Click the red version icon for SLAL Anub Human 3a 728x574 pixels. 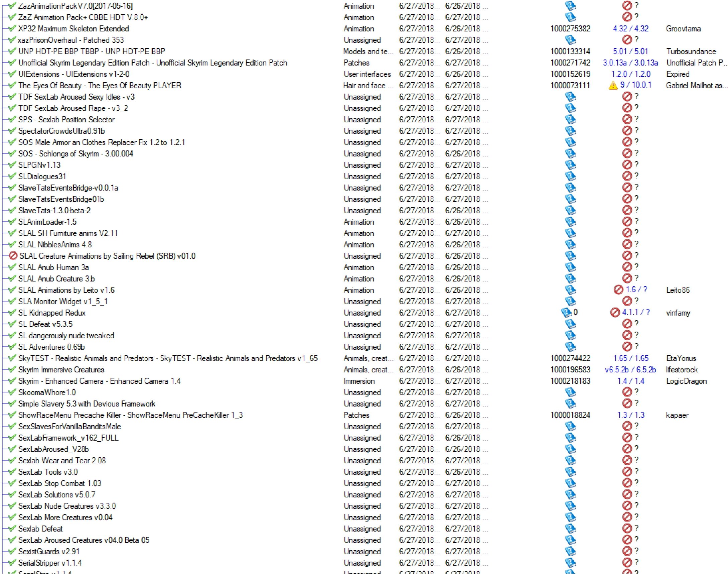pyautogui.click(x=626, y=267)
